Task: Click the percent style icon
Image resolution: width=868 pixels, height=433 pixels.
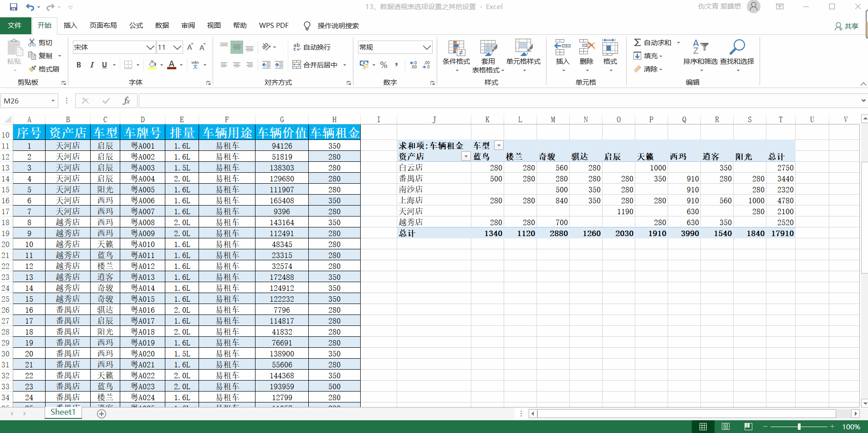Action: click(x=383, y=65)
